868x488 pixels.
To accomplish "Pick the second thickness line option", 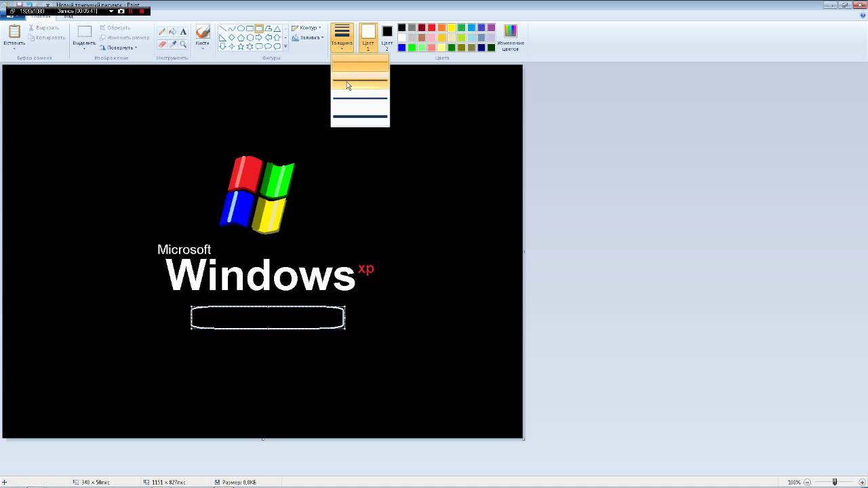I will [360, 81].
